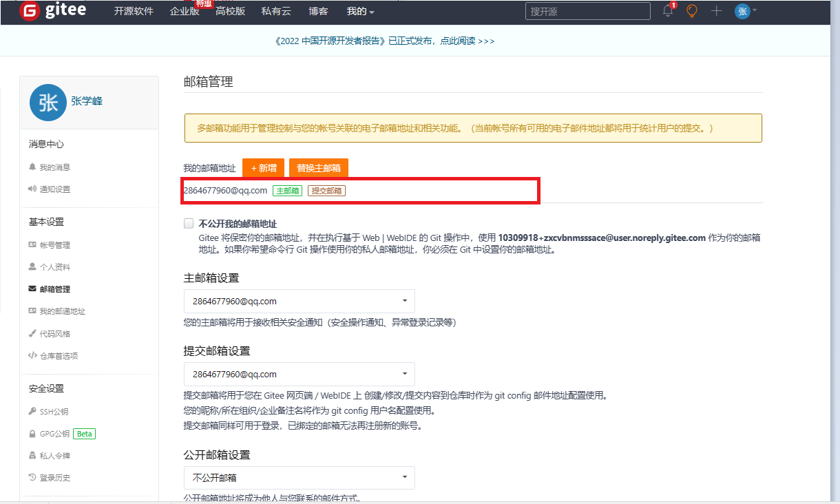Open 我的消息 in sidebar
Screen dimensions: 840x504
[54, 167]
